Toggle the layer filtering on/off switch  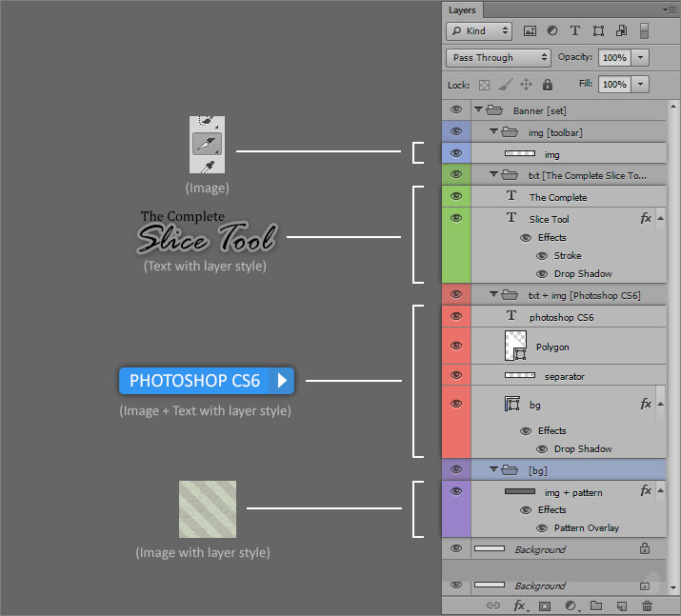(644, 30)
